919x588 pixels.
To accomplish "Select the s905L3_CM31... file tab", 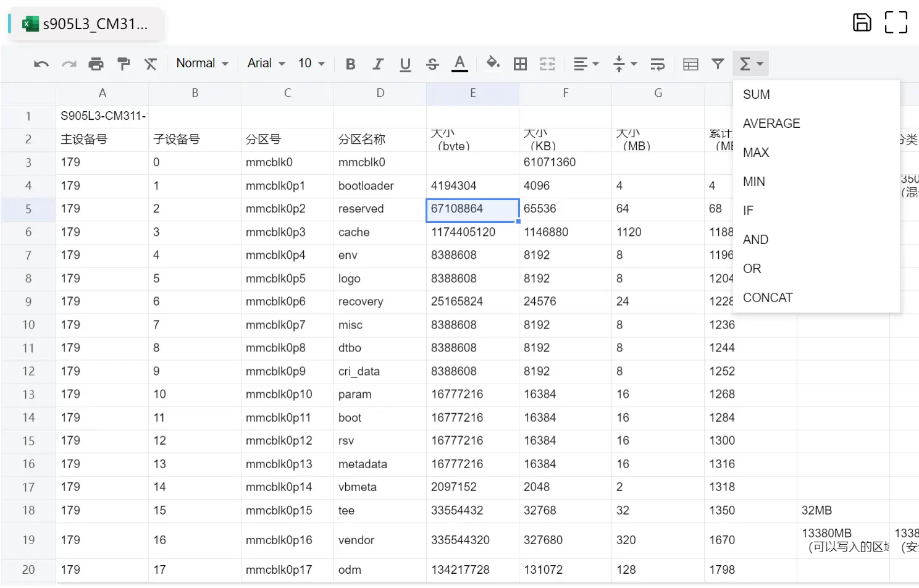I will pyautogui.click(x=88, y=24).
